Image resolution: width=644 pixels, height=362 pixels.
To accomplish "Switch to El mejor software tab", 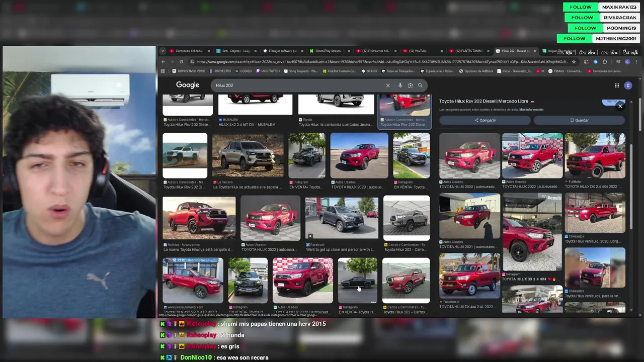I will click(283, 51).
